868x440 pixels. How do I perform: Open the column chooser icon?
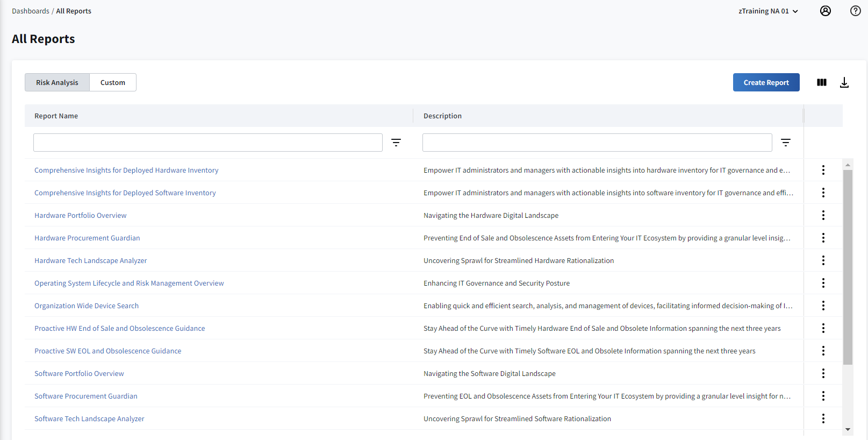(822, 82)
